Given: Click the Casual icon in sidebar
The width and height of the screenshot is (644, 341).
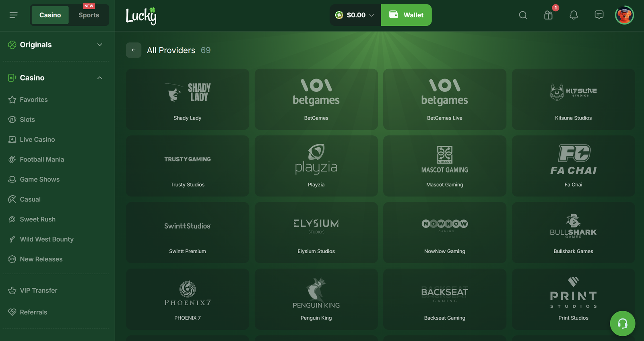Looking at the screenshot, I should (12, 199).
